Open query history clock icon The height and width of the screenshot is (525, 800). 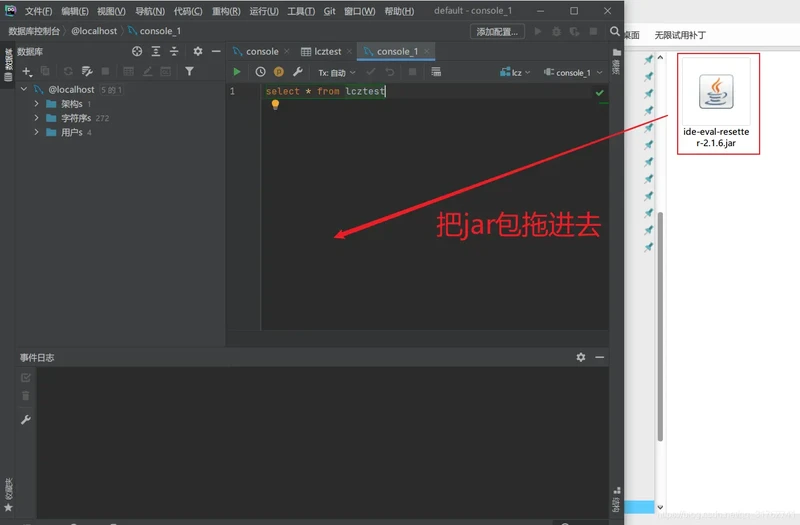point(261,72)
